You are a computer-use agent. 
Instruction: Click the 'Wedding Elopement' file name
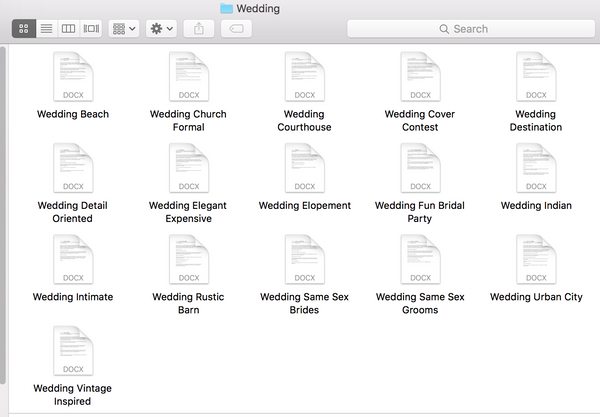tap(305, 205)
